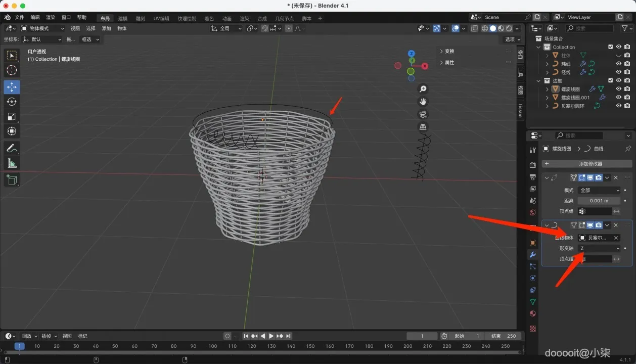Viewport: 636px width, 364px height.
Task: Select the Rotate tool in left toolbar
Action: point(12,102)
